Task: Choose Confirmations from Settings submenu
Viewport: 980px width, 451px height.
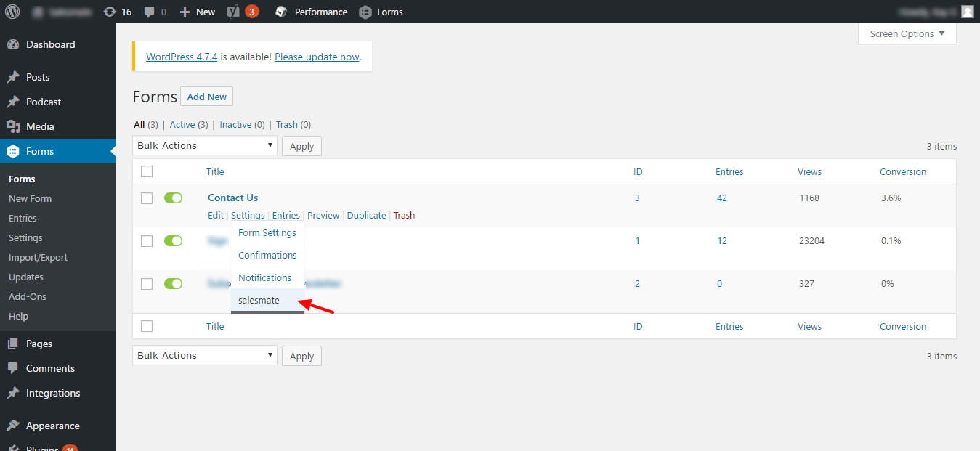Action: point(267,255)
